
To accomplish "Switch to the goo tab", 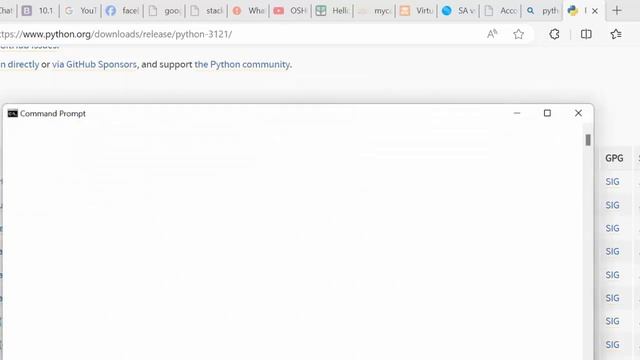I will pos(164,11).
